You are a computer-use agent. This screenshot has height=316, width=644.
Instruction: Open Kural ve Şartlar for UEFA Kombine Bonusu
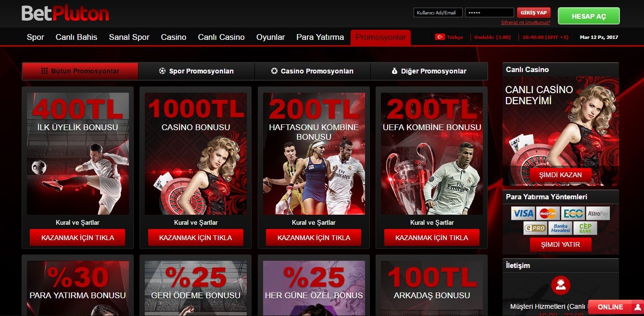(x=432, y=222)
